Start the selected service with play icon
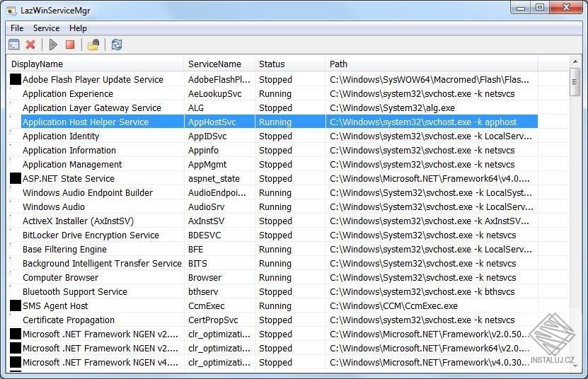This screenshot has width=588, height=379. pos(53,45)
